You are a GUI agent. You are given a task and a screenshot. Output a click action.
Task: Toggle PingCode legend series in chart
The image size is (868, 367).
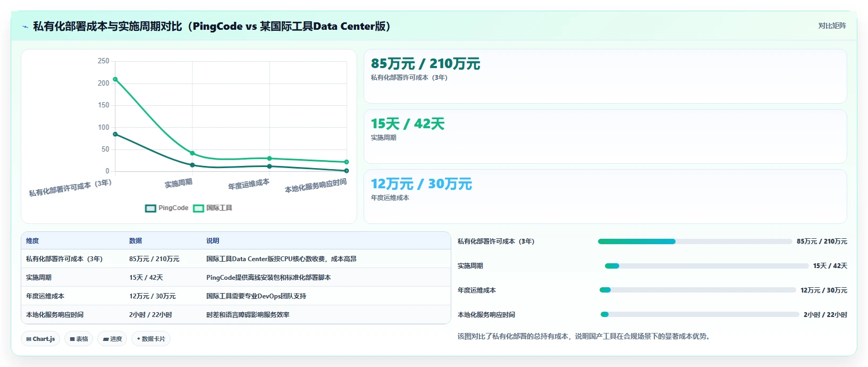pyautogui.click(x=167, y=208)
